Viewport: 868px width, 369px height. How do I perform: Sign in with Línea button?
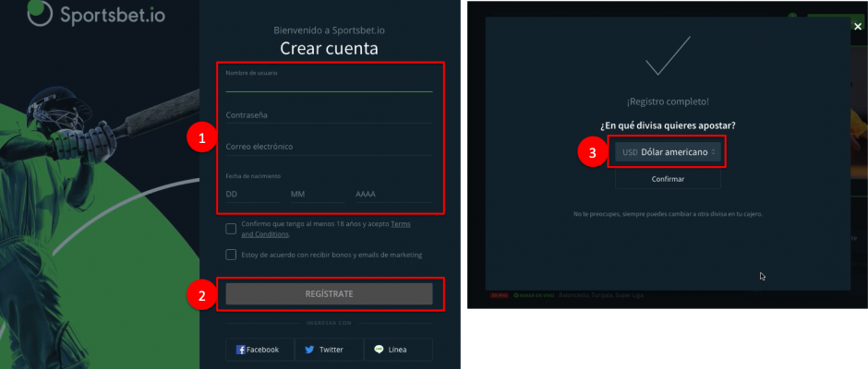pyautogui.click(x=398, y=350)
